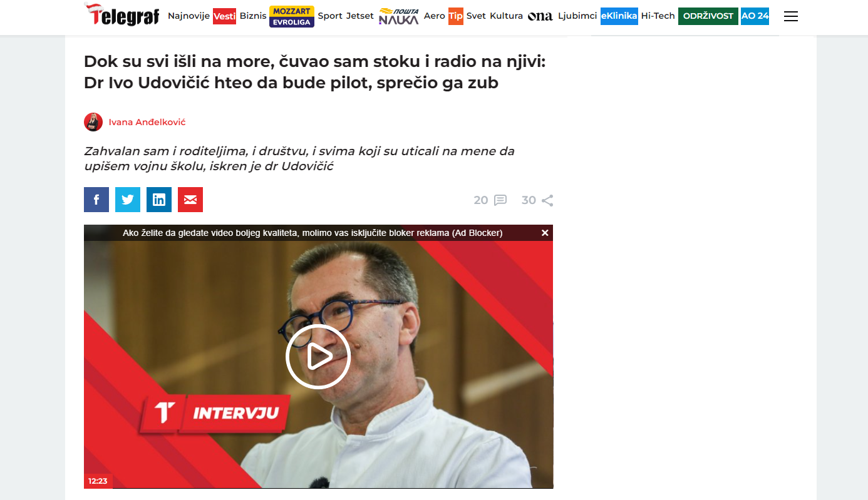Open author Ivana Anđelković's page

(147, 122)
